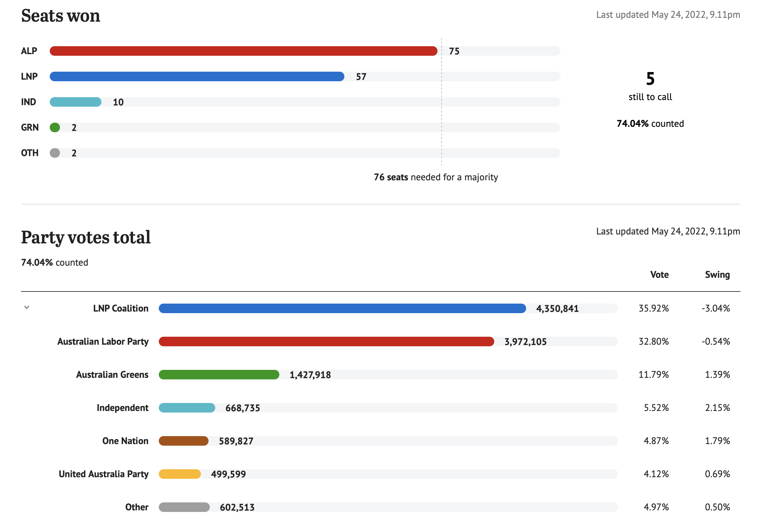Click the Vote column header
This screenshot has width=757, height=532.
tap(659, 275)
